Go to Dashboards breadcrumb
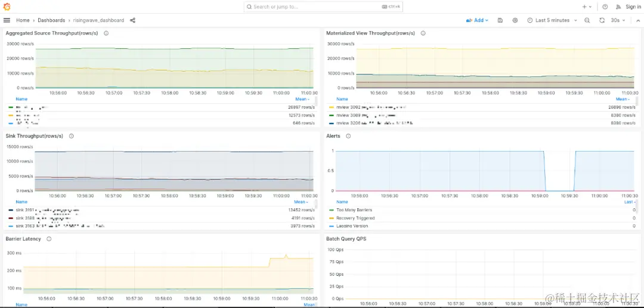This screenshot has height=308, width=644. point(51,20)
